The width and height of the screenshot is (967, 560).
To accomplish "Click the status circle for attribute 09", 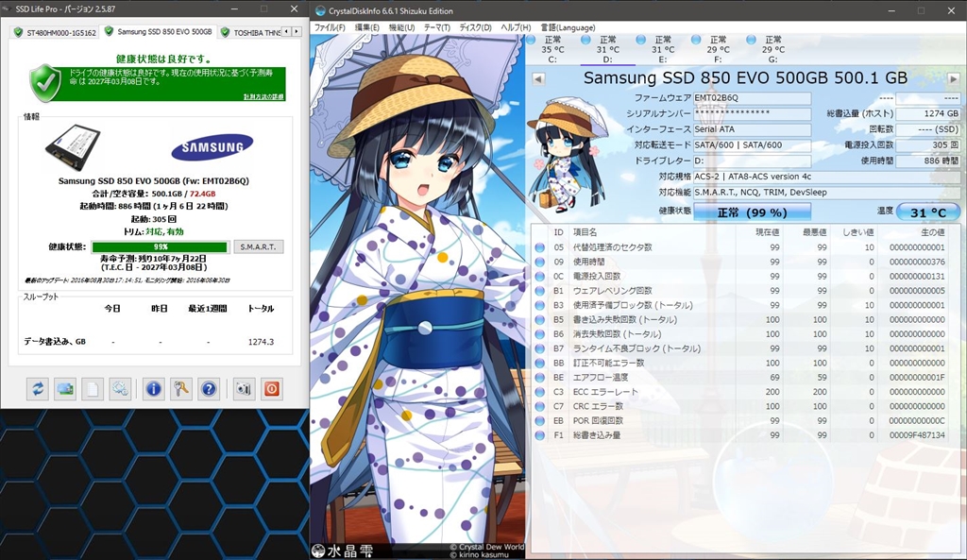I will click(x=539, y=263).
